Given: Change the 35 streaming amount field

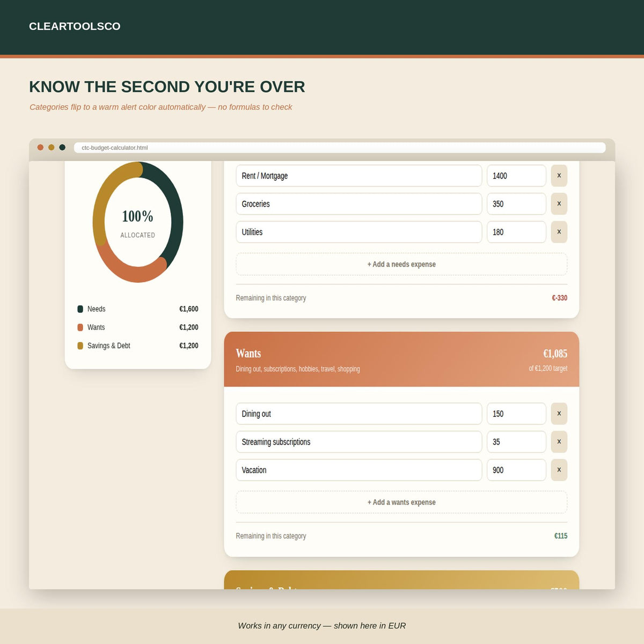Looking at the screenshot, I should pyautogui.click(x=516, y=442).
